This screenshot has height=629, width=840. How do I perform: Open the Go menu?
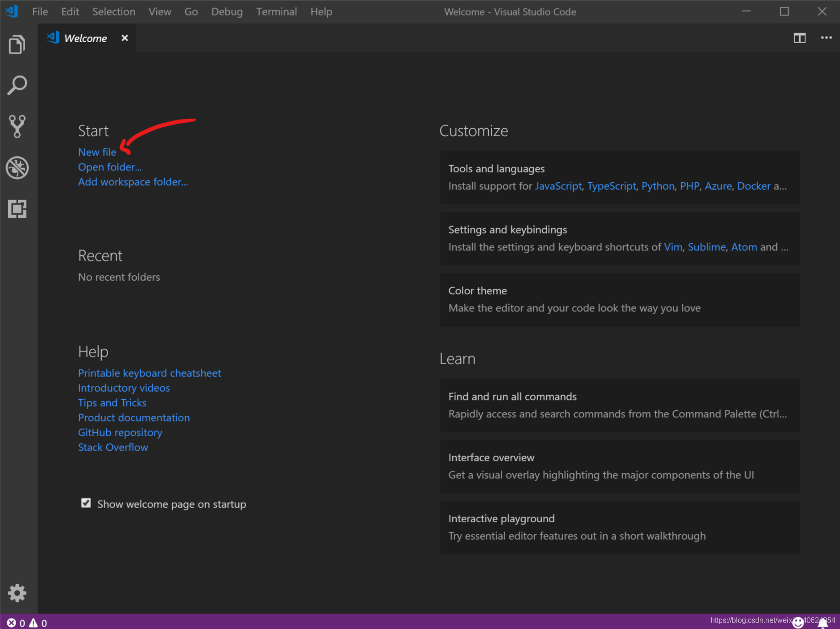click(x=191, y=11)
